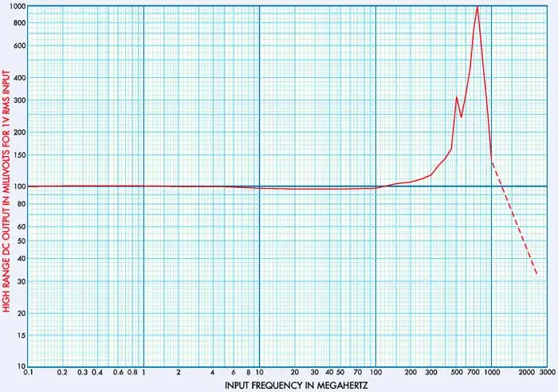Image resolution: width=558 pixels, height=392 pixels.
Task: Click the "8" frequency axis label
Action: (x=249, y=372)
